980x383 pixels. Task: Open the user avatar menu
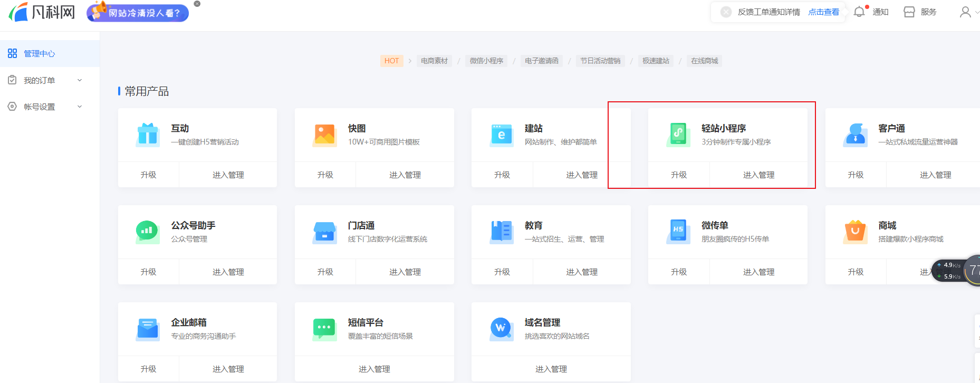965,12
